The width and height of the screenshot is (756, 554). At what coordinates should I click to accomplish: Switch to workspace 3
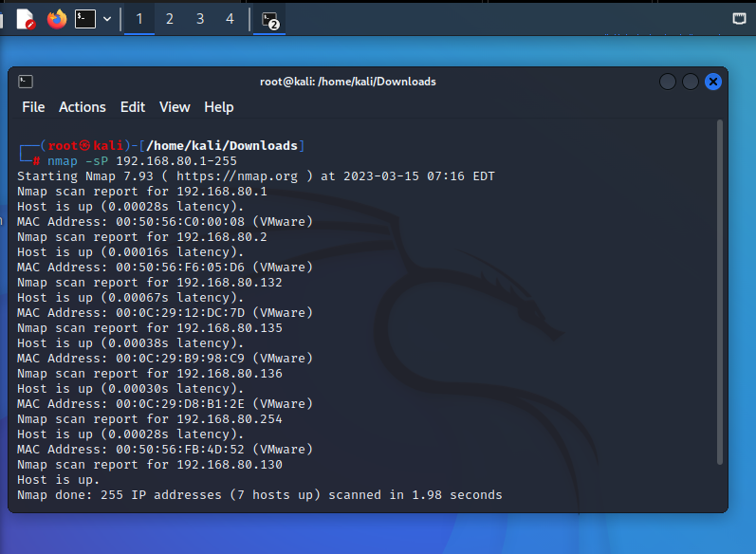(200, 19)
